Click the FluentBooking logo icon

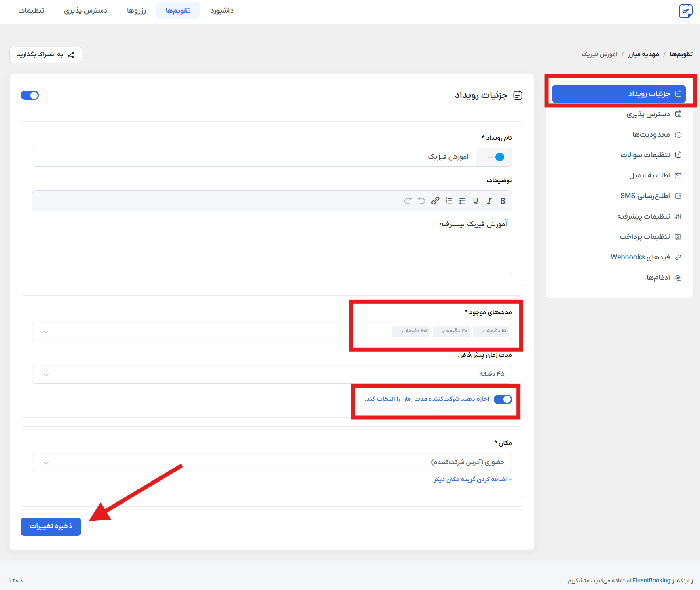(x=685, y=11)
